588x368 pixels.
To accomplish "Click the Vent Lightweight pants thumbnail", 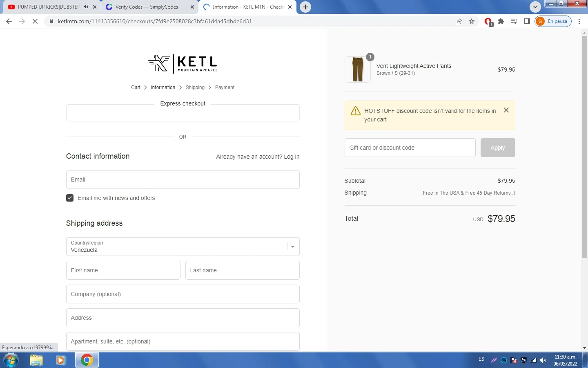I will pyautogui.click(x=358, y=70).
